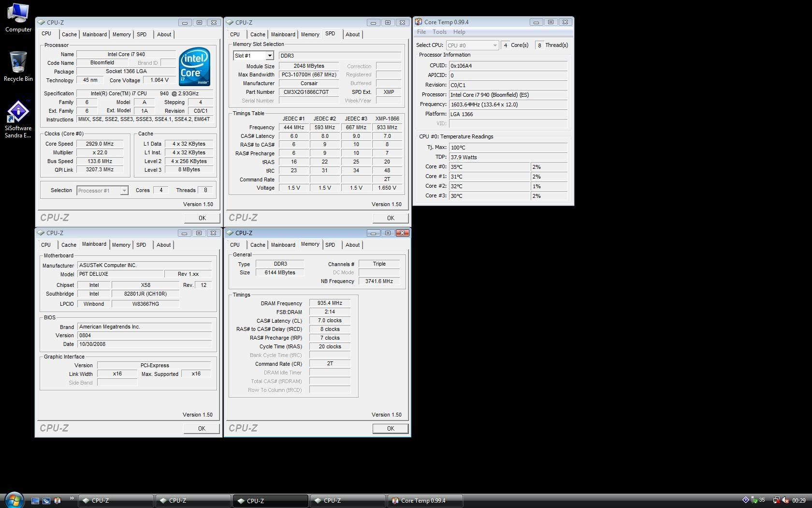The image size is (812, 508).
Task: Open the muted volume tray icon
Action: (785, 500)
